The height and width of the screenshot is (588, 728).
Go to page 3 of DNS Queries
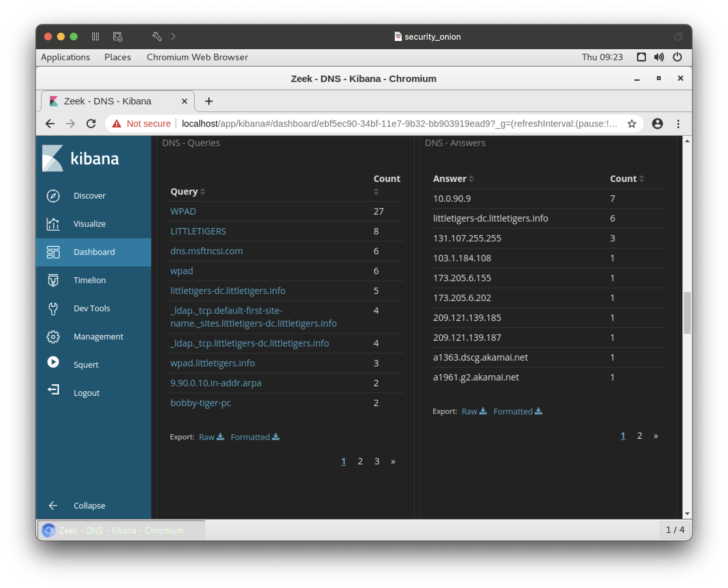(376, 461)
